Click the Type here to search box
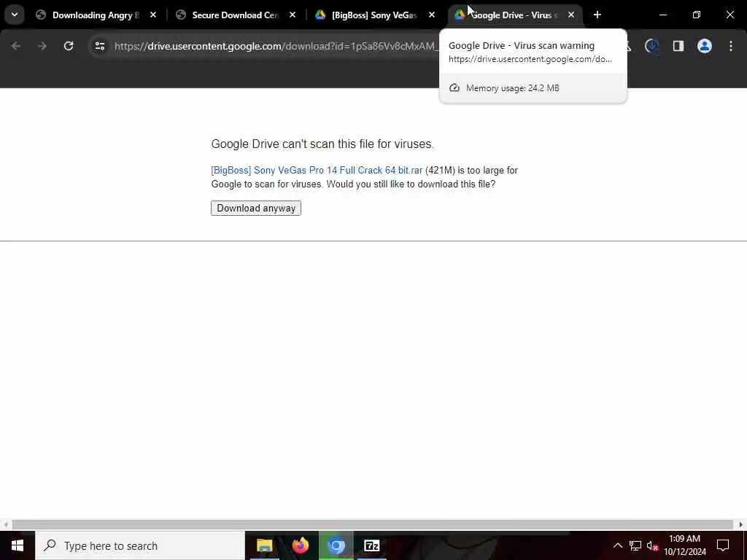This screenshot has width=747, height=560. (x=140, y=545)
